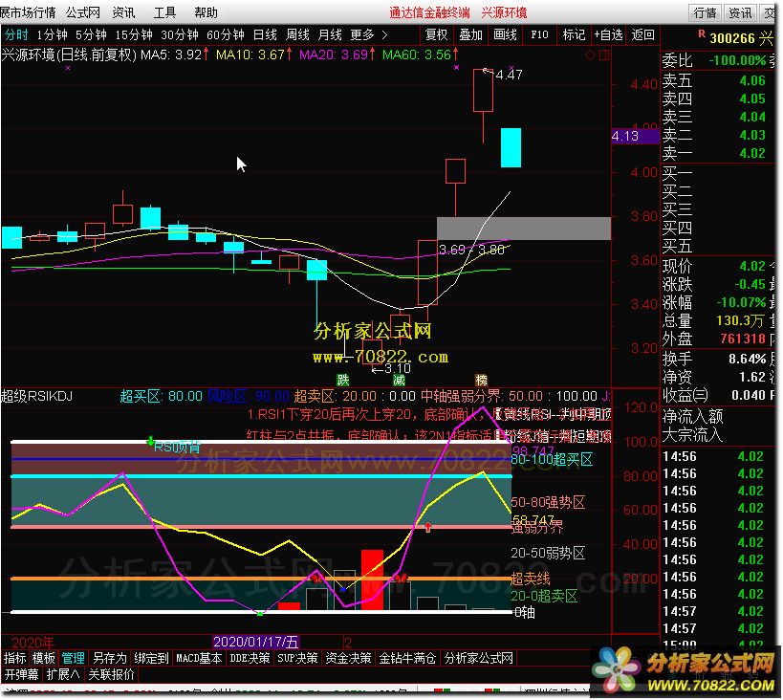Image resolution: width=783 pixels, height=700 pixels.
Task: Click the top-right 资讯 button
Action: click(x=740, y=12)
